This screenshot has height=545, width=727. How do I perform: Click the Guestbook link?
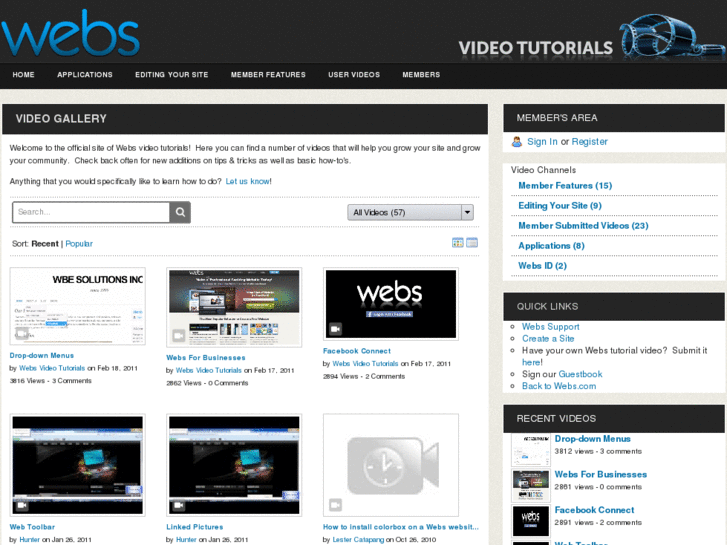(580, 374)
